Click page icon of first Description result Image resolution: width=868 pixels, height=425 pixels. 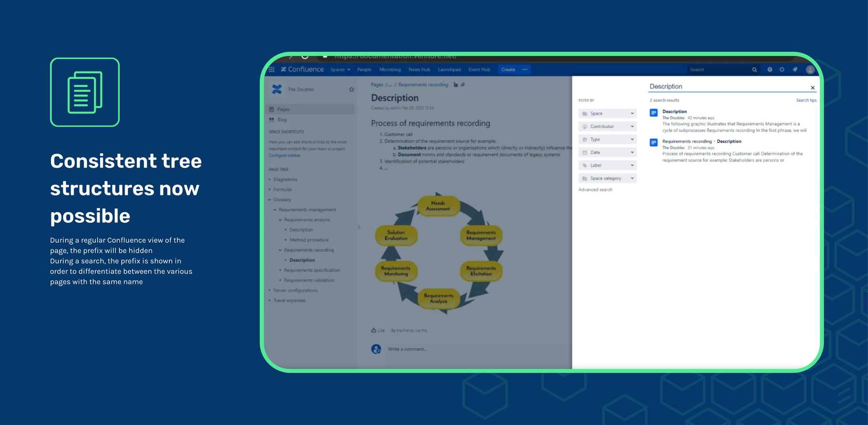point(654,113)
